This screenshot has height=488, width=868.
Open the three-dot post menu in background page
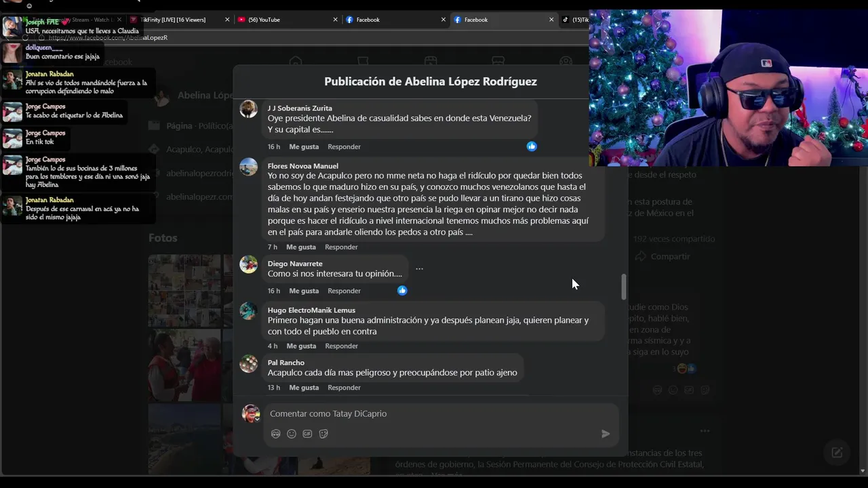pos(705,430)
